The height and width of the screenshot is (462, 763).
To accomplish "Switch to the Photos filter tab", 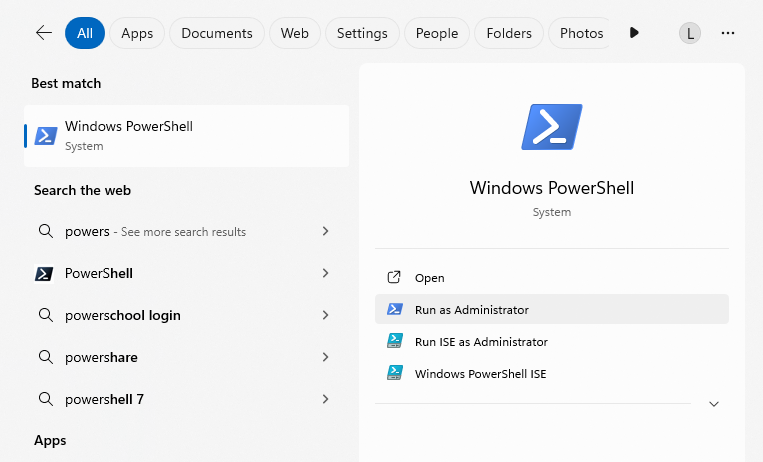I will pyautogui.click(x=579, y=33).
